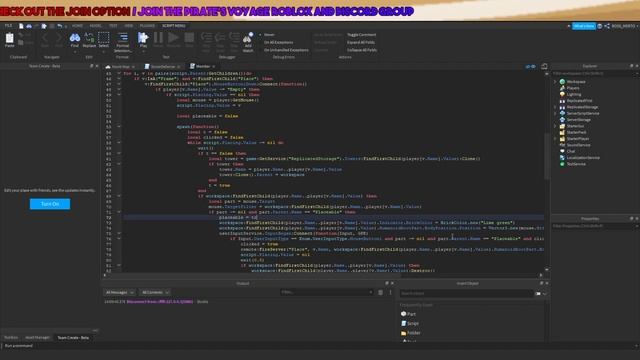The width and height of the screenshot is (640, 360).
Task: Expand the Workspace tree arrow
Action: [555, 82]
